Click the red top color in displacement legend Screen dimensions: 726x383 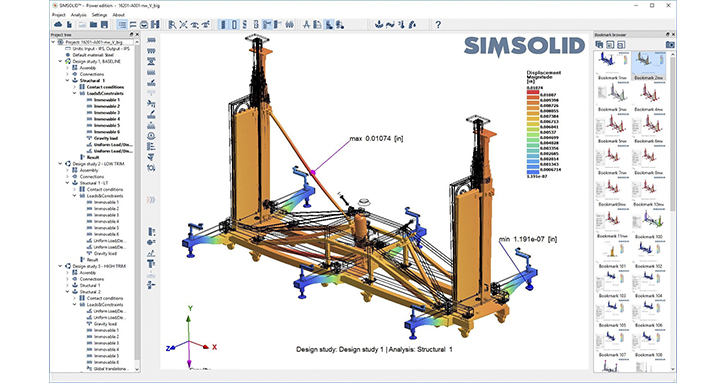pyautogui.click(x=533, y=91)
